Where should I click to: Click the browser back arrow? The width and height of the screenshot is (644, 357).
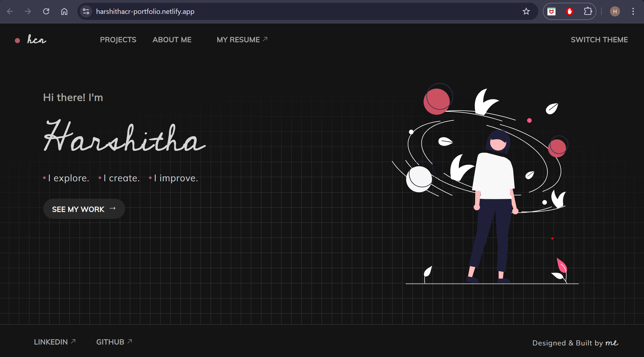click(10, 11)
